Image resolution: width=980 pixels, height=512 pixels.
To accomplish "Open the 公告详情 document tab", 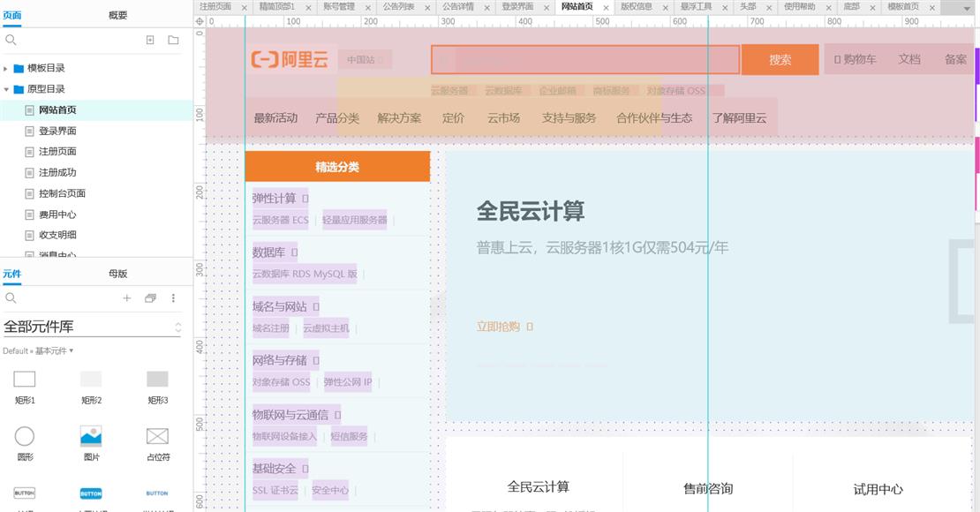I will (x=458, y=7).
